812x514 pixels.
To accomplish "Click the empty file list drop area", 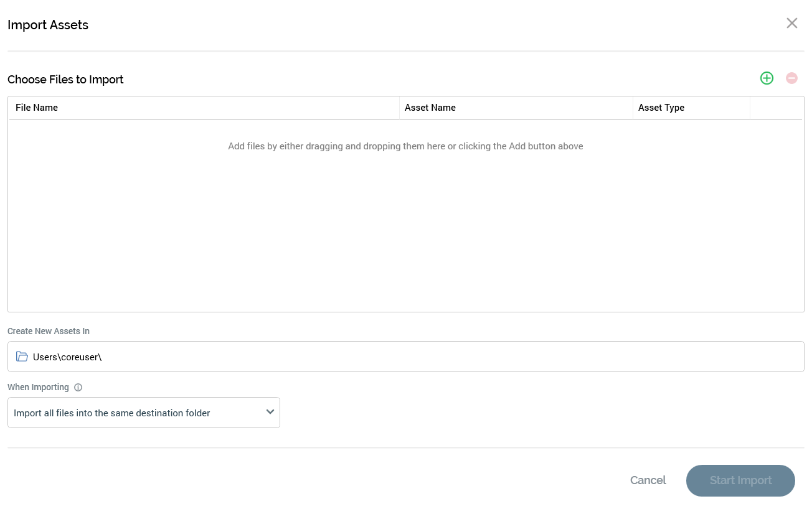I will point(405,236).
